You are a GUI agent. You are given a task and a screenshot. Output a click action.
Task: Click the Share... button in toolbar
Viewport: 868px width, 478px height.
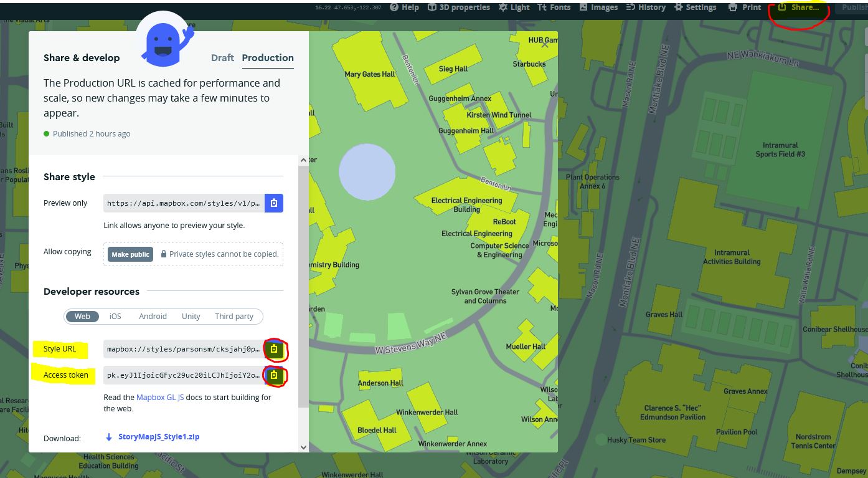(x=799, y=7)
